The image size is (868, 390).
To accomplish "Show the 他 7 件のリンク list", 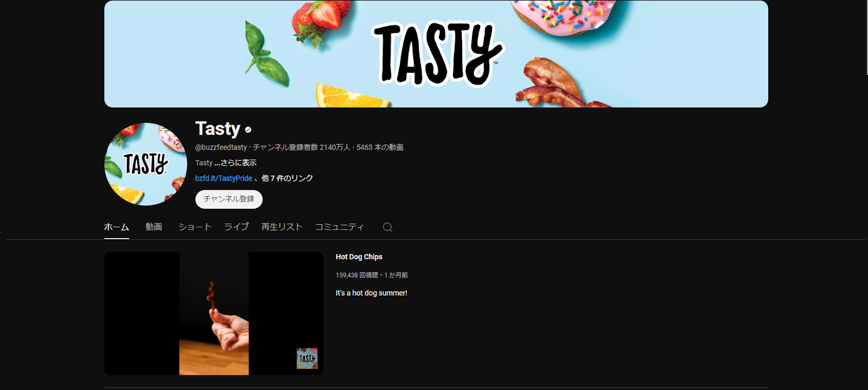I will (287, 178).
